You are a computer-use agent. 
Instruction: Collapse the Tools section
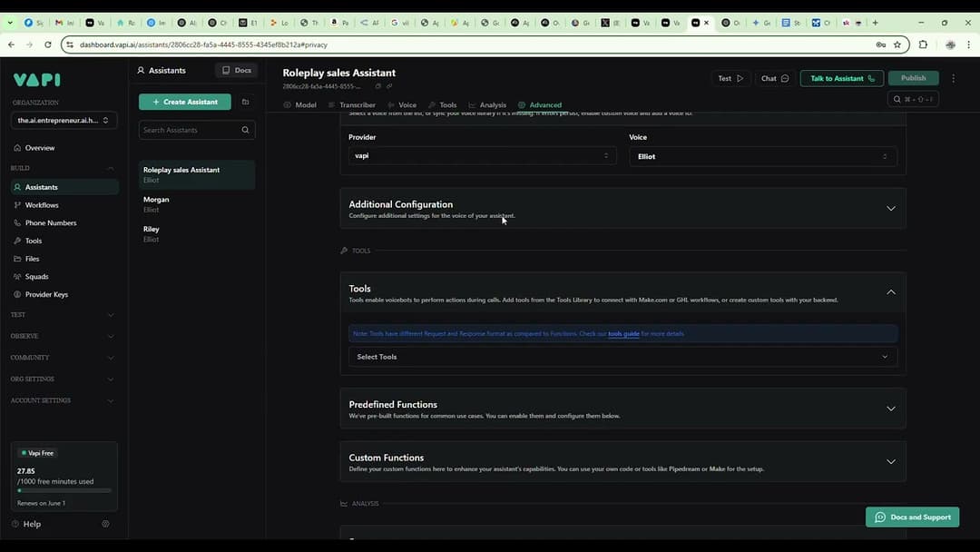[891, 292]
